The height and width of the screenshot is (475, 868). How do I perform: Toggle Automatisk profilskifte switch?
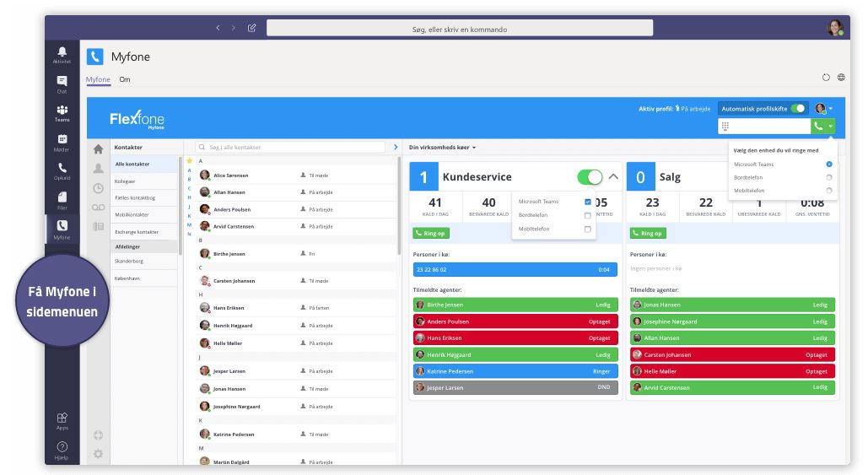[x=798, y=109]
